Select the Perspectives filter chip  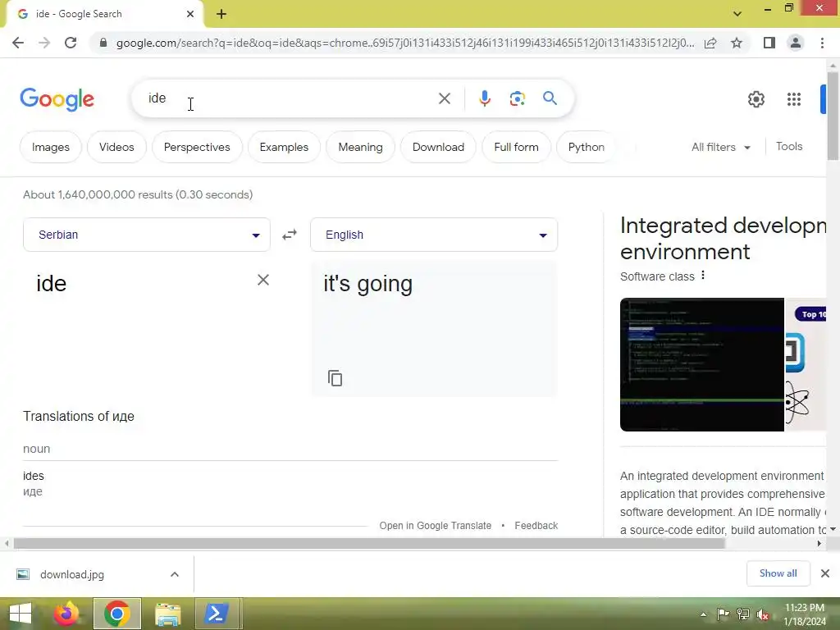(x=197, y=147)
